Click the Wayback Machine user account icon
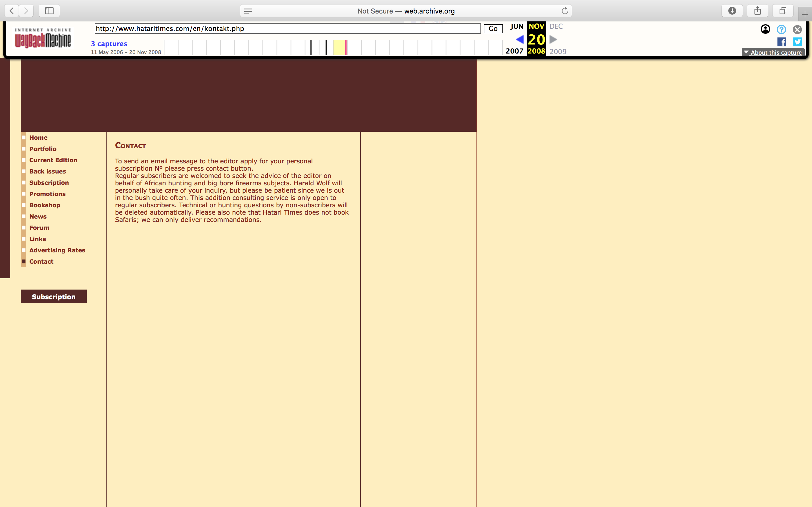 point(765,30)
